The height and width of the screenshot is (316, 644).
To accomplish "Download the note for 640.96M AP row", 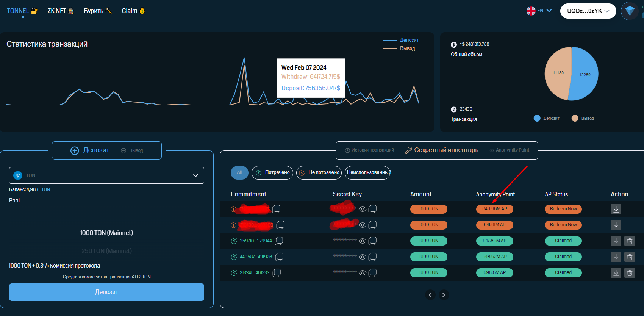I will pos(616,209).
